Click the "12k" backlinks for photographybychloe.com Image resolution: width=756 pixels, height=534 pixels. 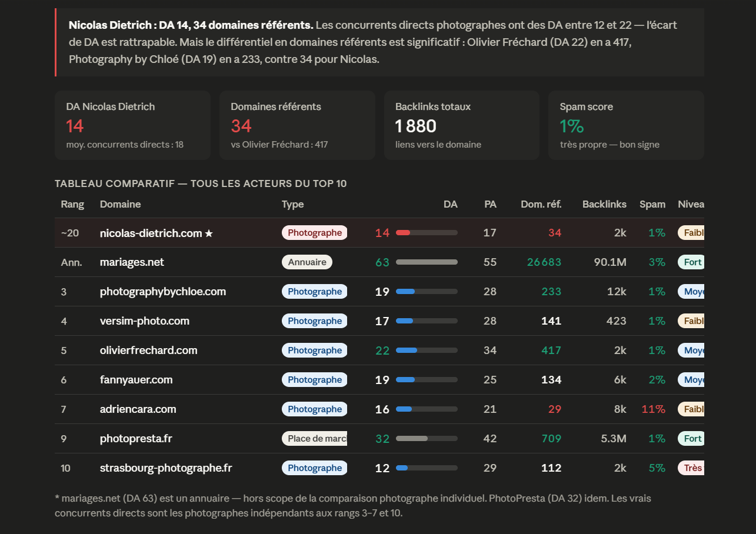pyautogui.click(x=617, y=292)
